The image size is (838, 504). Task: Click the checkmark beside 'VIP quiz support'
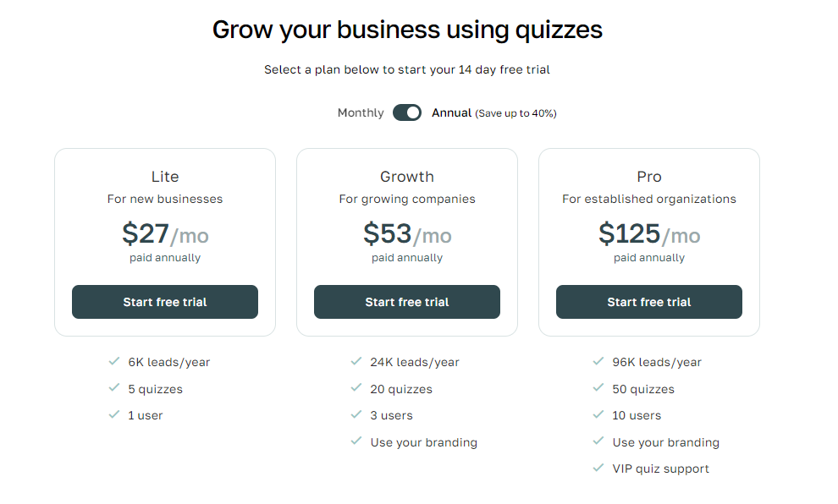598,468
